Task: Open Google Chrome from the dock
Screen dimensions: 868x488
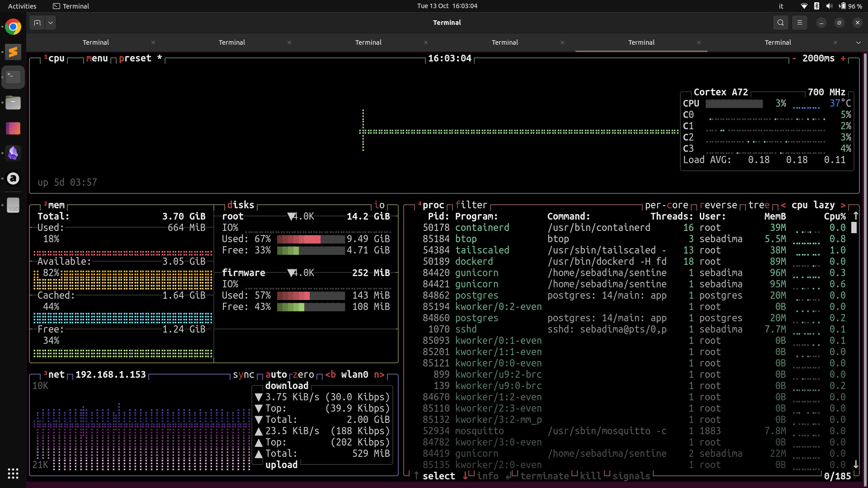Action: (13, 27)
